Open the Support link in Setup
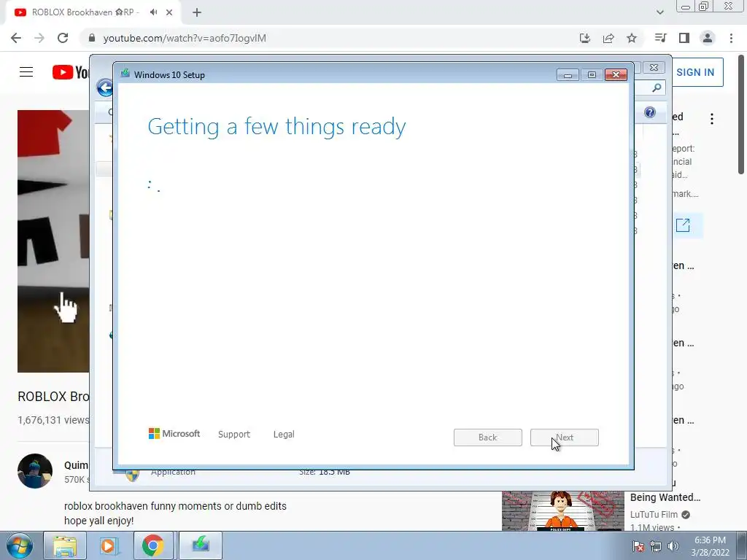This screenshot has height=560, width=747. tap(234, 435)
